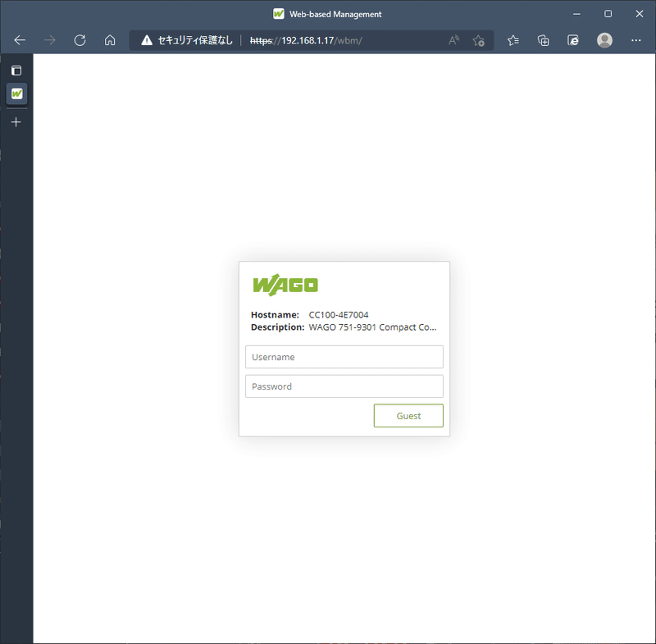Click the Hostname: label
The width and height of the screenshot is (656, 644).
tap(275, 315)
